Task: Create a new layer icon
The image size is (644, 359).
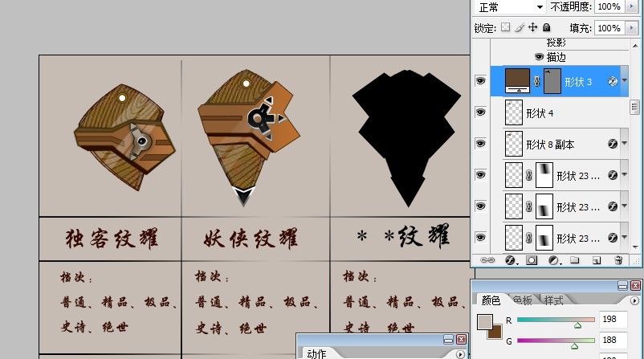Action: click(597, 260)
